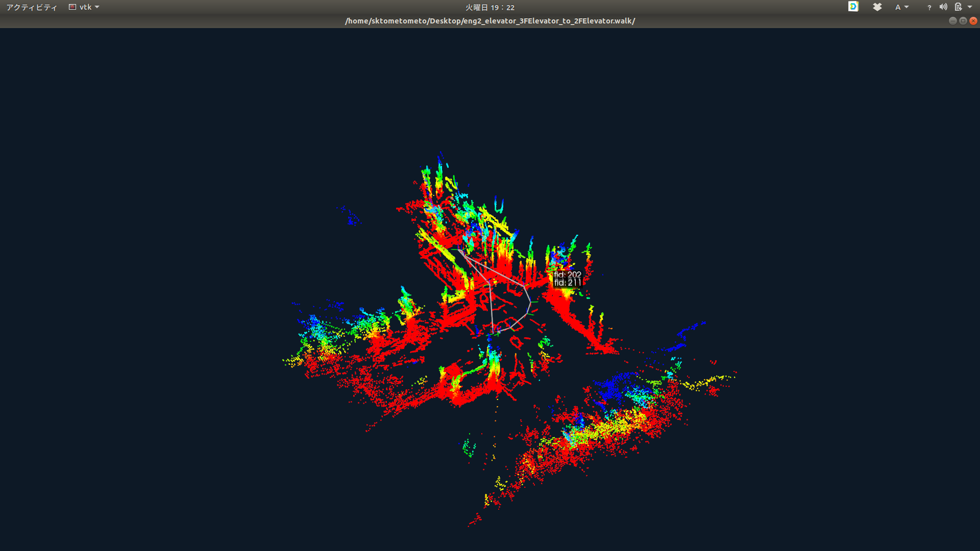Open the network question-mark status icon
The height and width of the screenshot is (551, 980).
tap(929, 7)
